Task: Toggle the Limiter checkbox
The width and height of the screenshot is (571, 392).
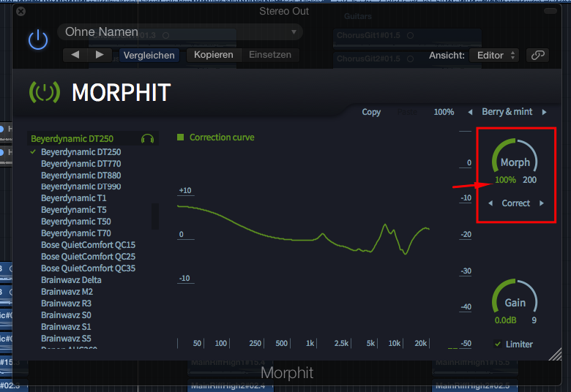Action: [498, 344]
